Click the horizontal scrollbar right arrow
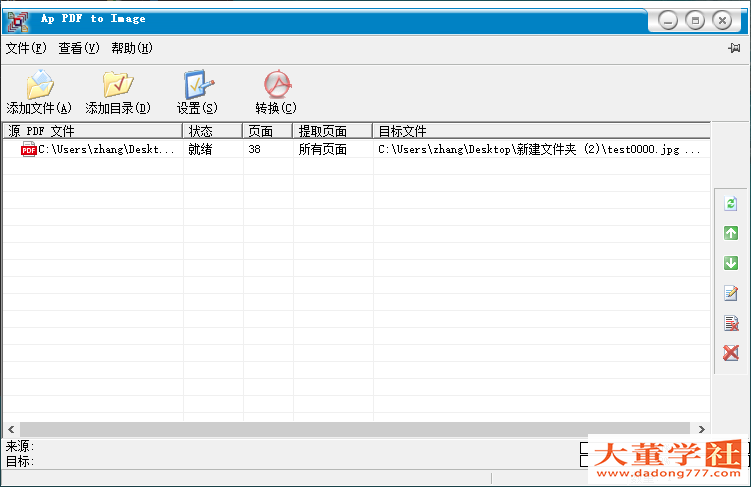 [x=702, y=429]
